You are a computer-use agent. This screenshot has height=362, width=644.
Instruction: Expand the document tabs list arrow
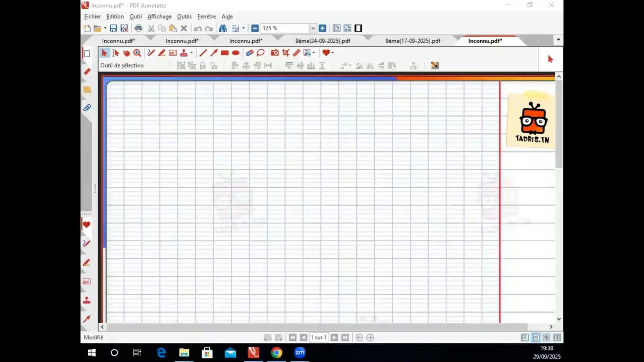pos(558,40)
